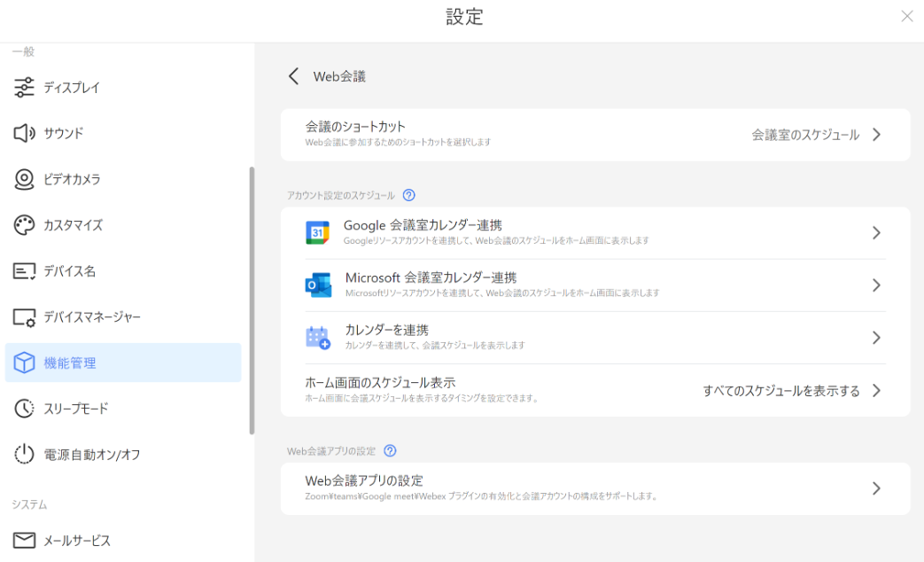Click the Sleep mode moon icon

click(x=25, y=409)
